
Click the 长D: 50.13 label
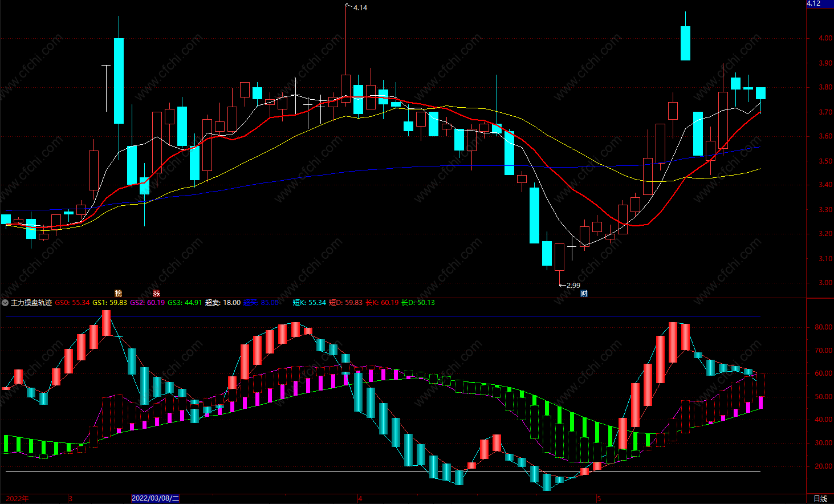pos(418,303)
